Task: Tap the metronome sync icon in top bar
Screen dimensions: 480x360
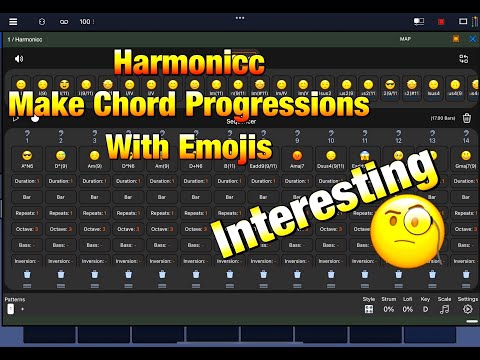Action: click(x=42, y=22)
